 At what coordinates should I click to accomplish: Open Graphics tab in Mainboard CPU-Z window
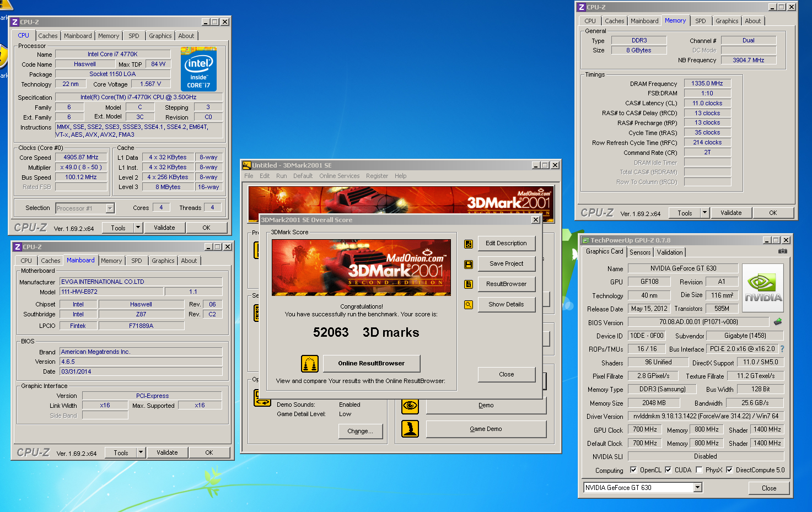click(x=163, y=261)
